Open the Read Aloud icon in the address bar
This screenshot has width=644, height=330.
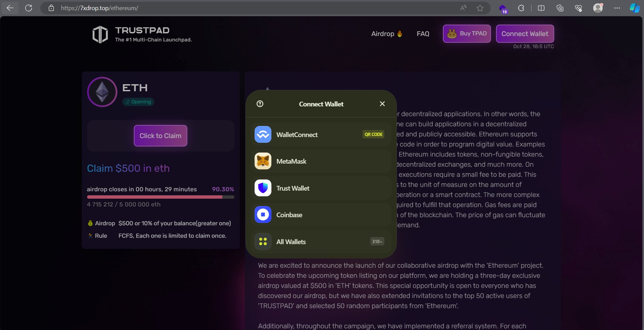tap(463, 8)
